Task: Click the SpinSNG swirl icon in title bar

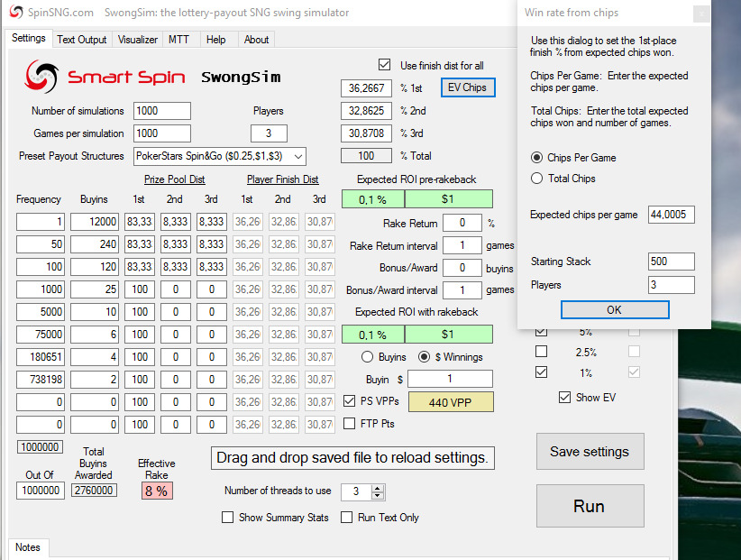Action: point(15,13)
